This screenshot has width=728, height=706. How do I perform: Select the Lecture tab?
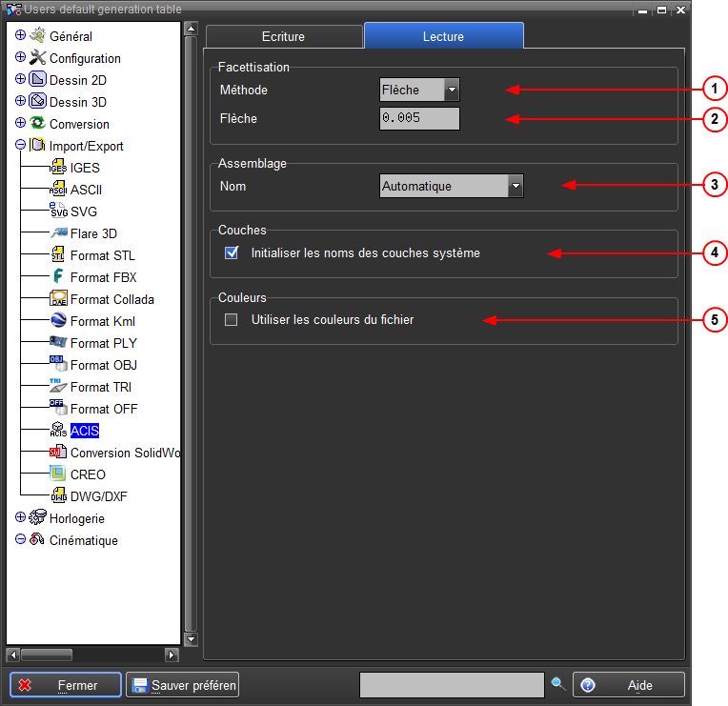click(443, 36)
